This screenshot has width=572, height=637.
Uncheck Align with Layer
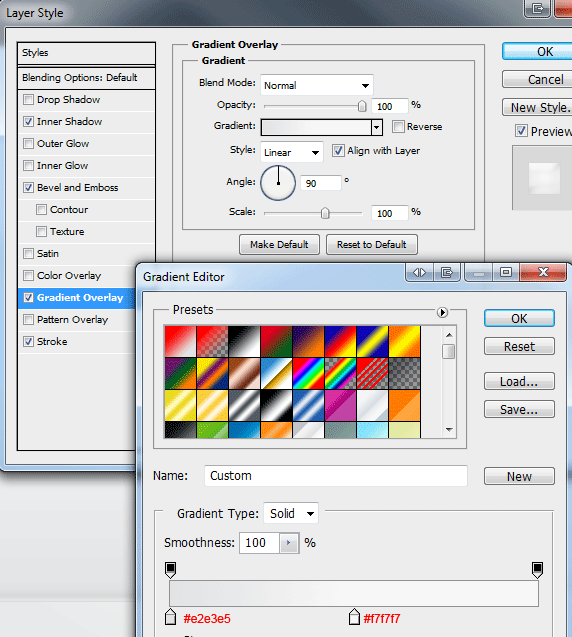[338, 151]
